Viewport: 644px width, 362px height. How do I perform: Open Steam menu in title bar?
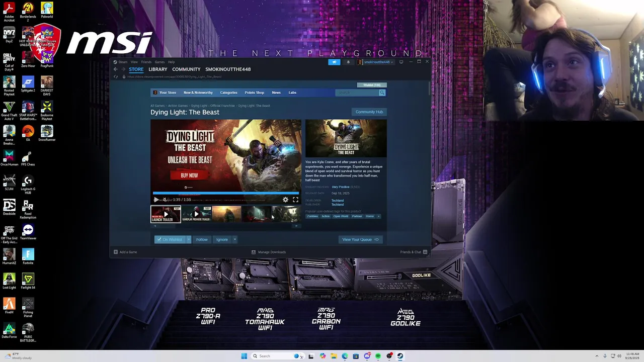[x=123, y=62]
